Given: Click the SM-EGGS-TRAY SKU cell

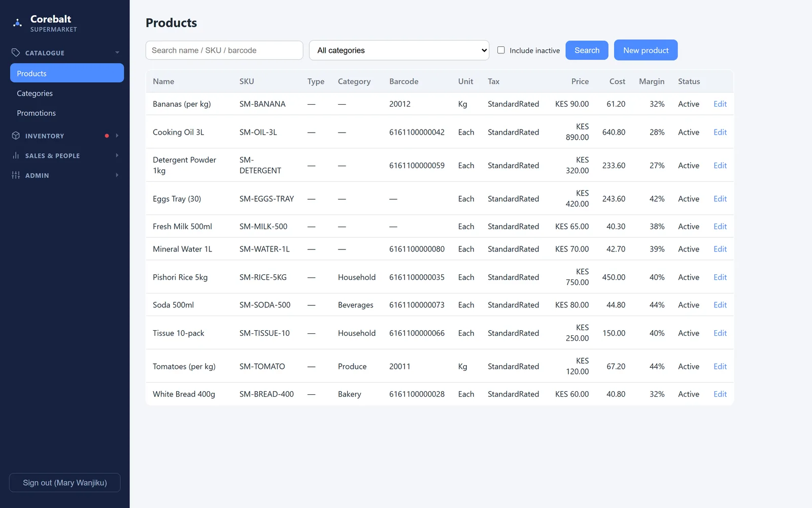Looking at the screenshot, I should coord(267,199).
